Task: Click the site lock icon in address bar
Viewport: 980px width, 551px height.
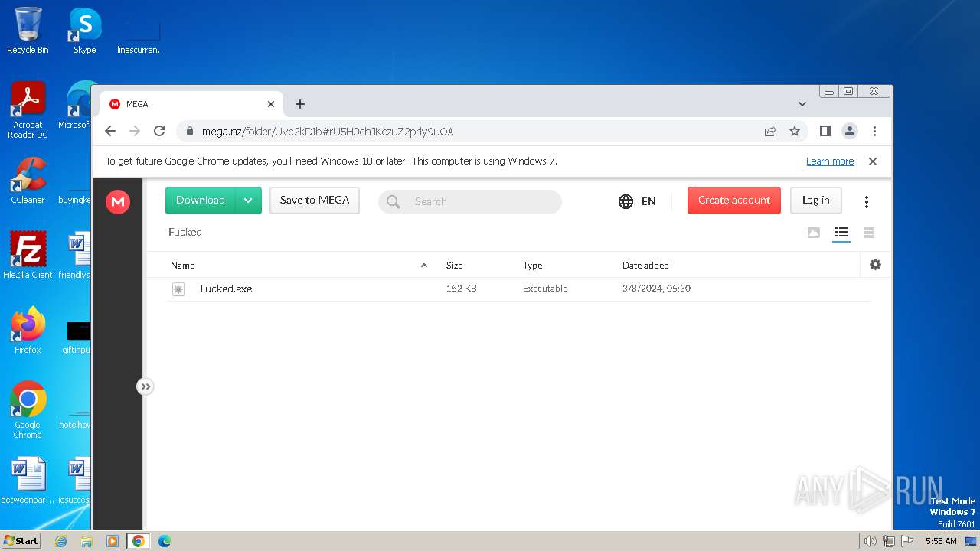Action: [x=189, y=131]
